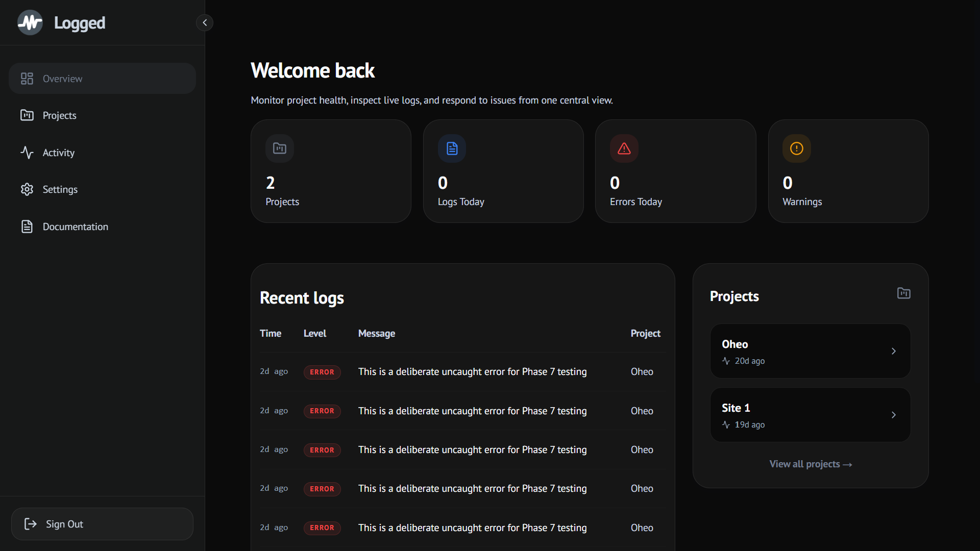Open Settings from the sidebar
Screen dimensions: 980x551
click(102, 189)
